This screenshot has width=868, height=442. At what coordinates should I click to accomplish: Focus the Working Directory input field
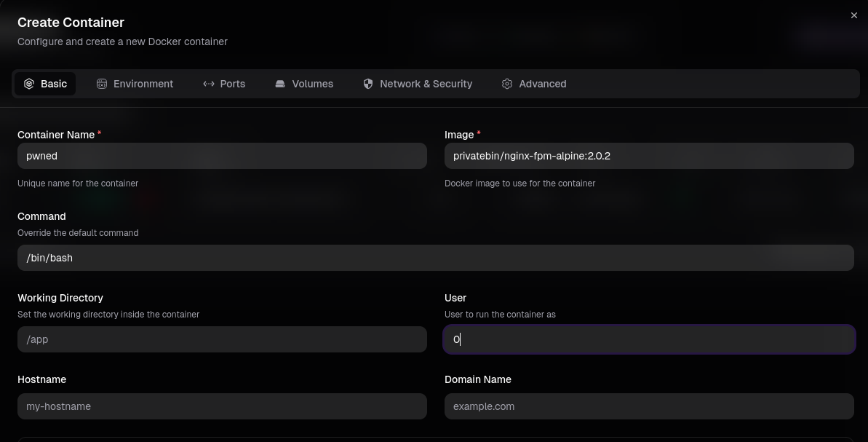[222, 339]
